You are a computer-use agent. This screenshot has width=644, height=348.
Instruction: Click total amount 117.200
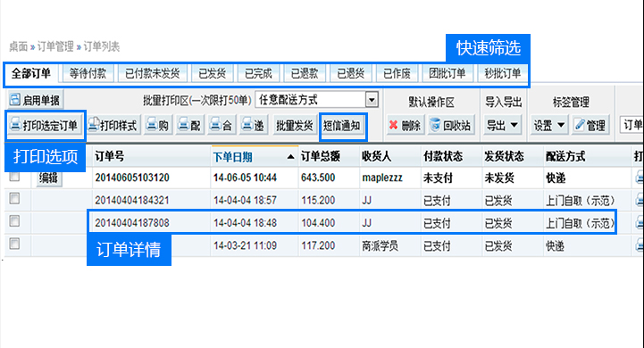coord(318,245)
